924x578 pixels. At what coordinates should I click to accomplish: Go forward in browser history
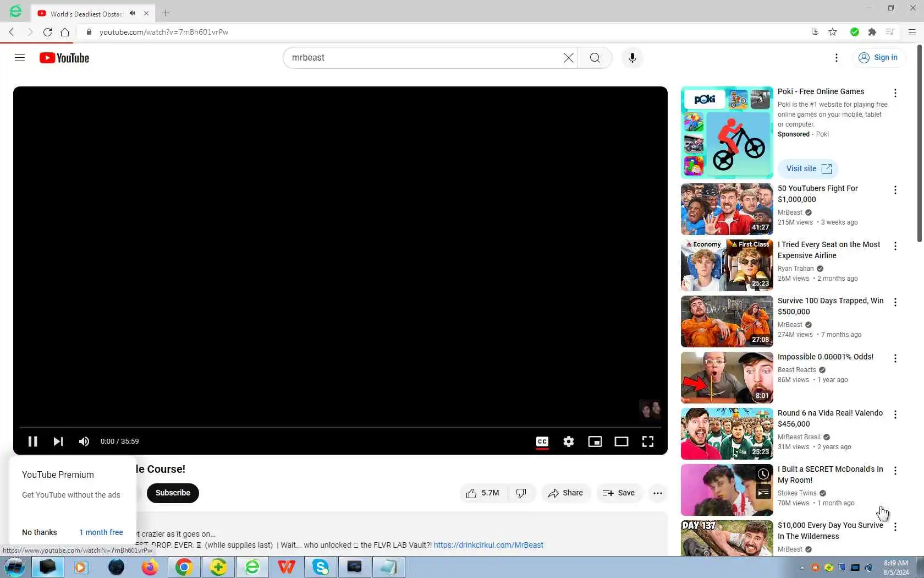point(30,32)
